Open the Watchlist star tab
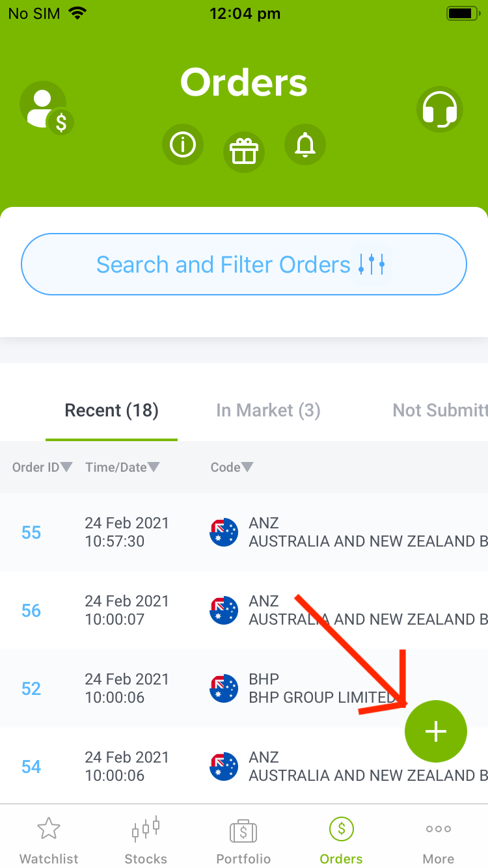Viewport: 488px width, 868px height. [49, 839]
